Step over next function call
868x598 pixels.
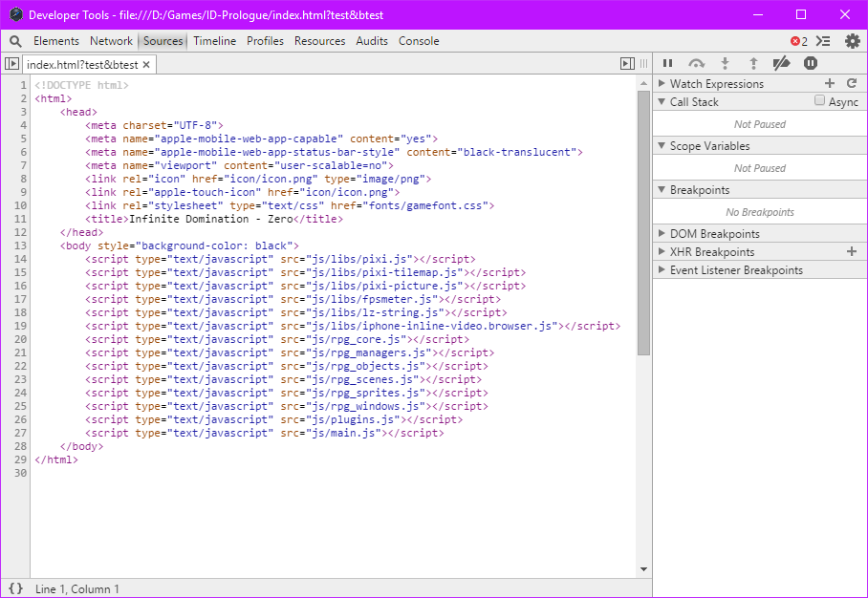pos(696,64)
